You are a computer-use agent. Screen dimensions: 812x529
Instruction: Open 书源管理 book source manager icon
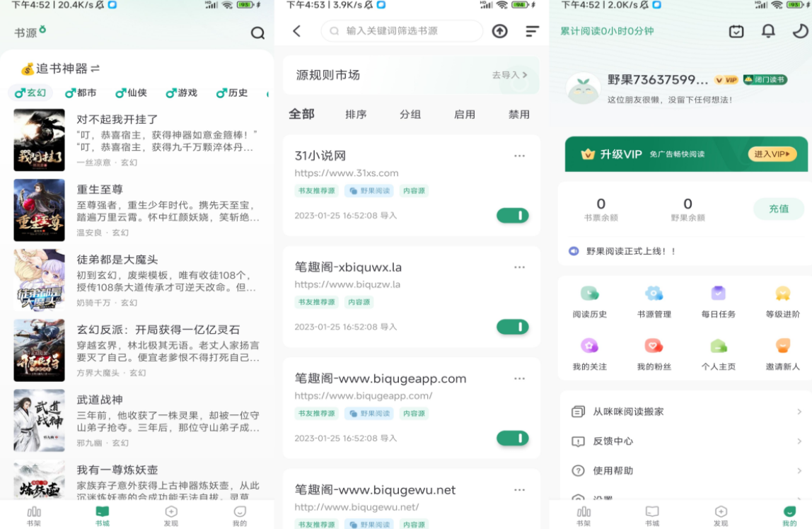coord(654,297)
